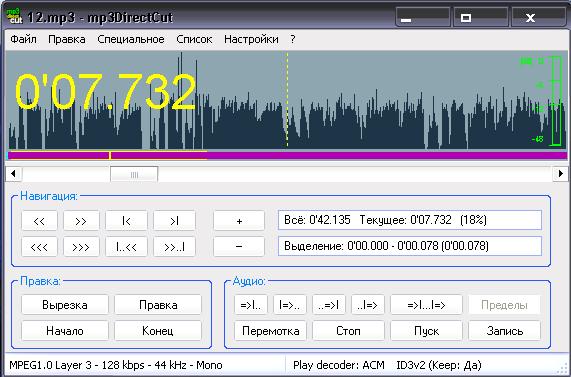Stop playback with the Стоп button

(x=348, y=331)
